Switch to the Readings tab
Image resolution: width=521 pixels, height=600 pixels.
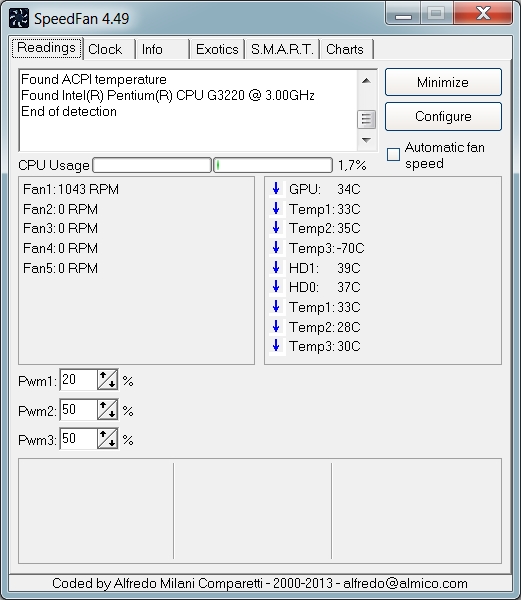tap(47, 48)
